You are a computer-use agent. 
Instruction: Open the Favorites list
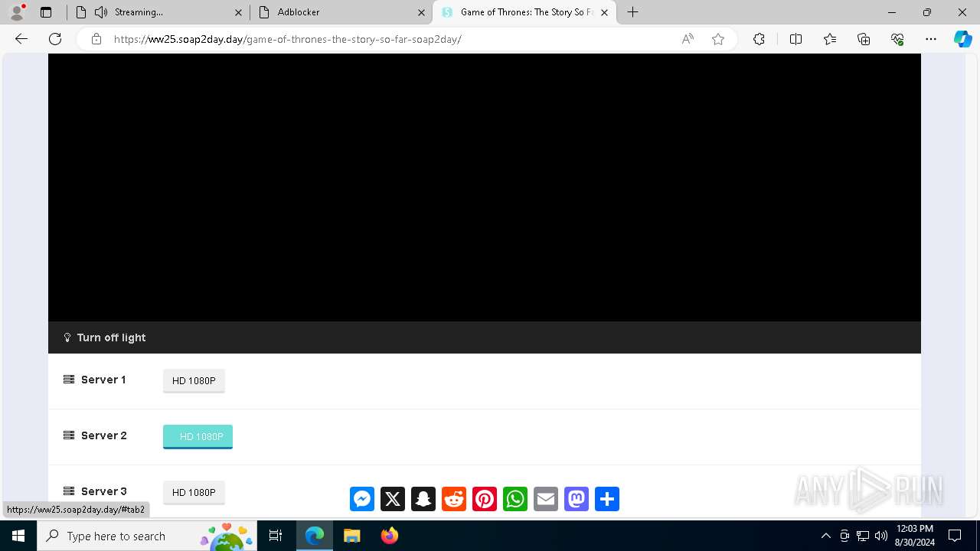tap(830, 39)
